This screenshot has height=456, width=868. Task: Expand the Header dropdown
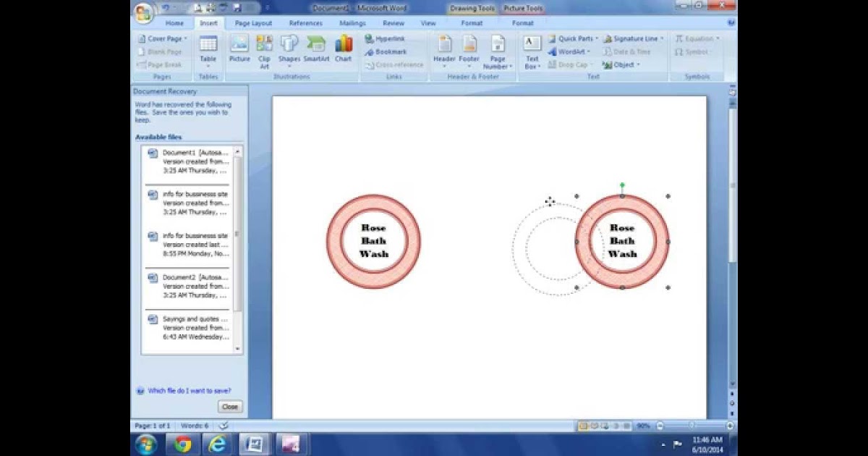tap(444, 51)
